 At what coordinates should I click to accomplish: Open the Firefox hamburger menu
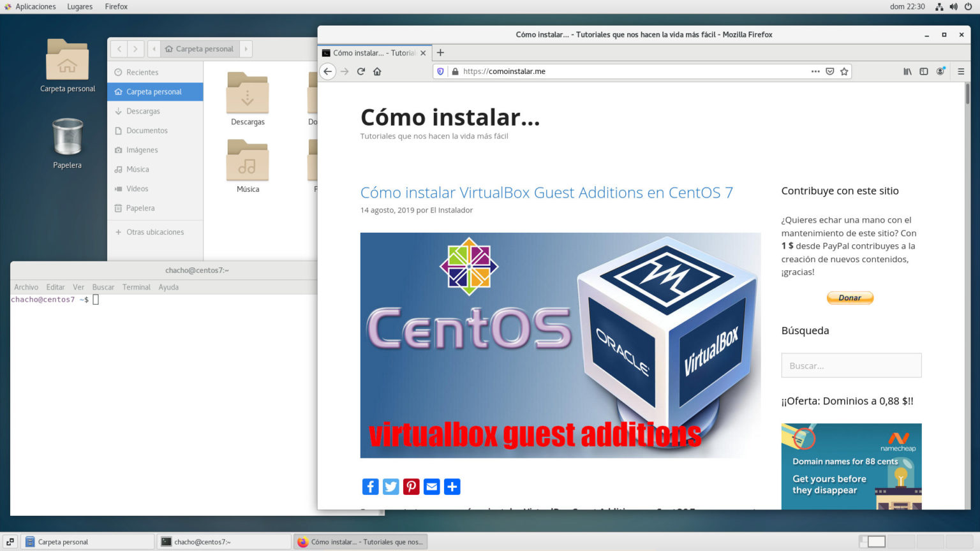click(961, 71)
